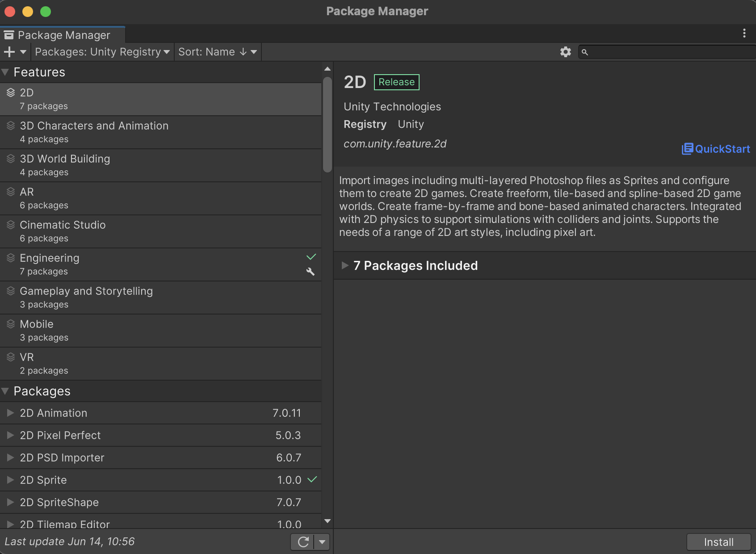The width and height of the screenshot is (756, 554).
Task: Click the 3D World Building layers icon
Action: point(11,159)
